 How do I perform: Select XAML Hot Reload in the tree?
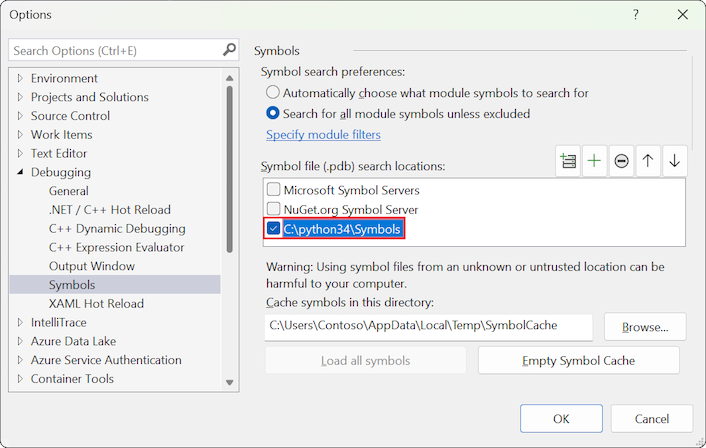tap(96, 304)
